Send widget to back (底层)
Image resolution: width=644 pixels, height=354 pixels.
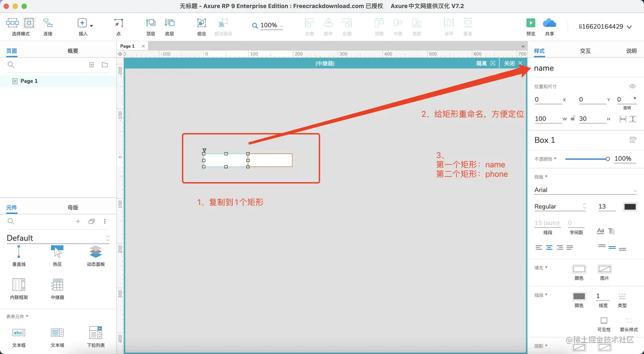(x=170, y=23)
